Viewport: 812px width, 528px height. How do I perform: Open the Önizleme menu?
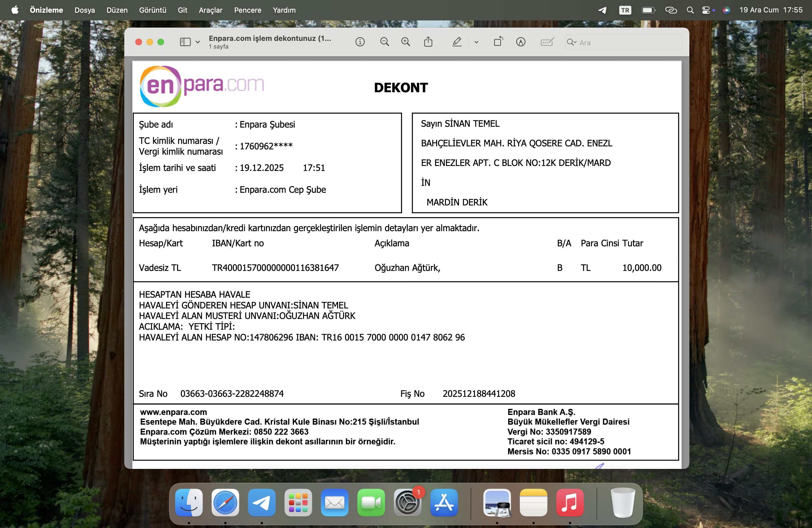pos(46,10)
